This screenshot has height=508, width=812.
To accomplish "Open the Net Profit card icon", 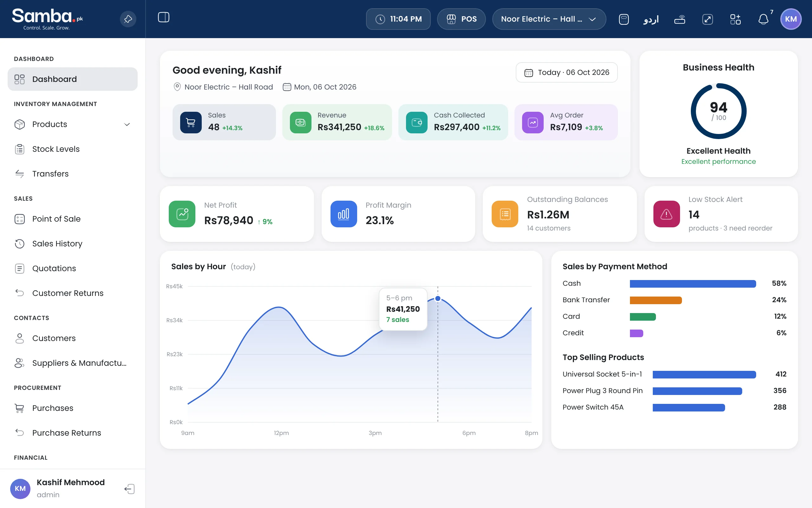I will tap(182, 214).
